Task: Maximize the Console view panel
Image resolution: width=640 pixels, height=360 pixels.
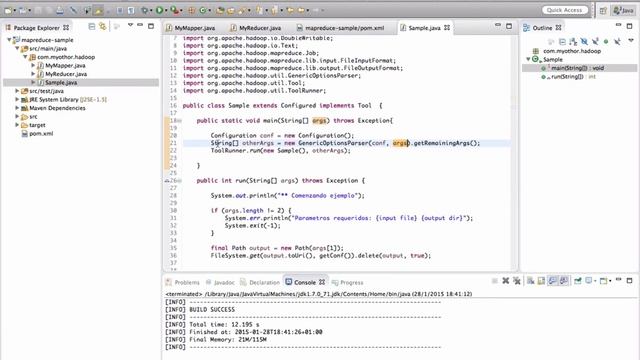Action: pyautogui.click(x=629, y=281)
